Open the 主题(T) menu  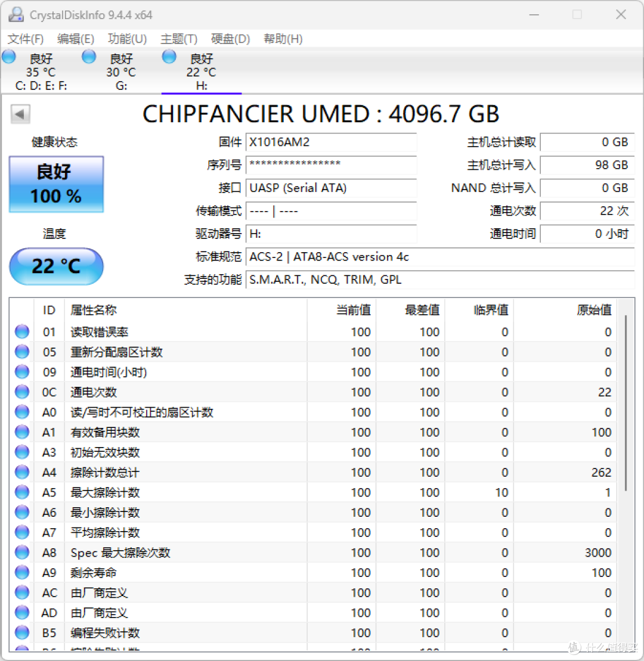(x=178, y=39)
